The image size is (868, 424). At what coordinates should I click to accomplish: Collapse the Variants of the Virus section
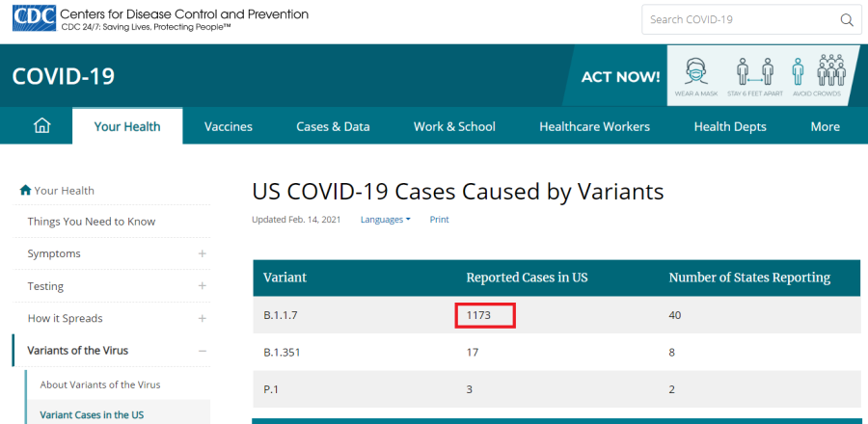click(x=202, y=351)
